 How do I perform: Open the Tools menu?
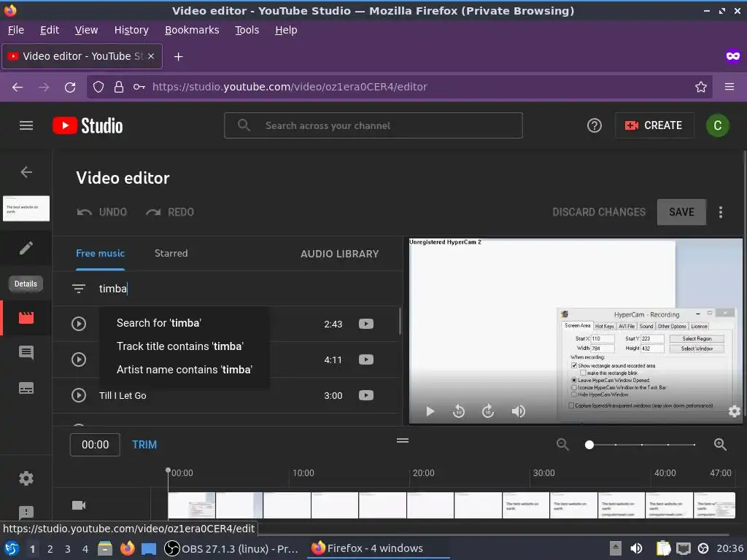click(247, 30)
